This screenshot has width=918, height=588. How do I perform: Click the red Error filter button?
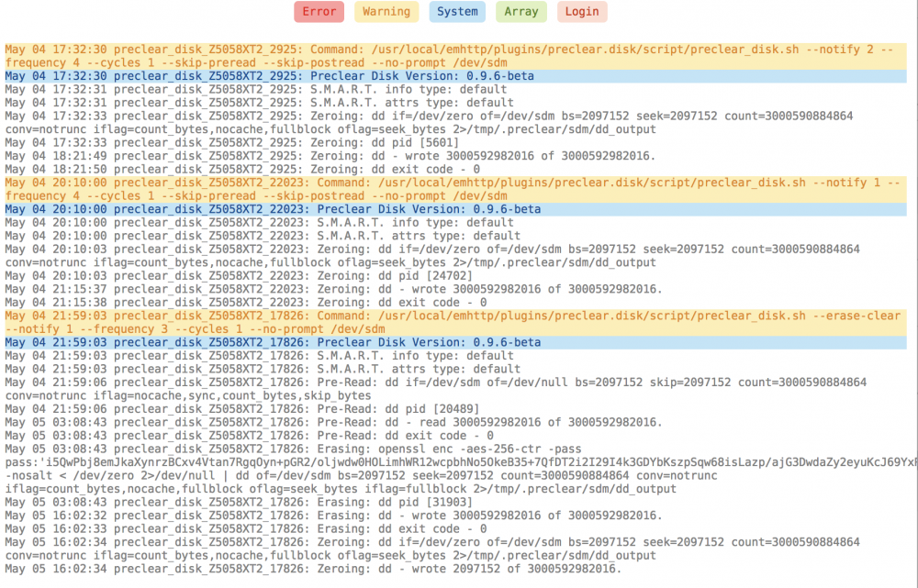(319, 12)
